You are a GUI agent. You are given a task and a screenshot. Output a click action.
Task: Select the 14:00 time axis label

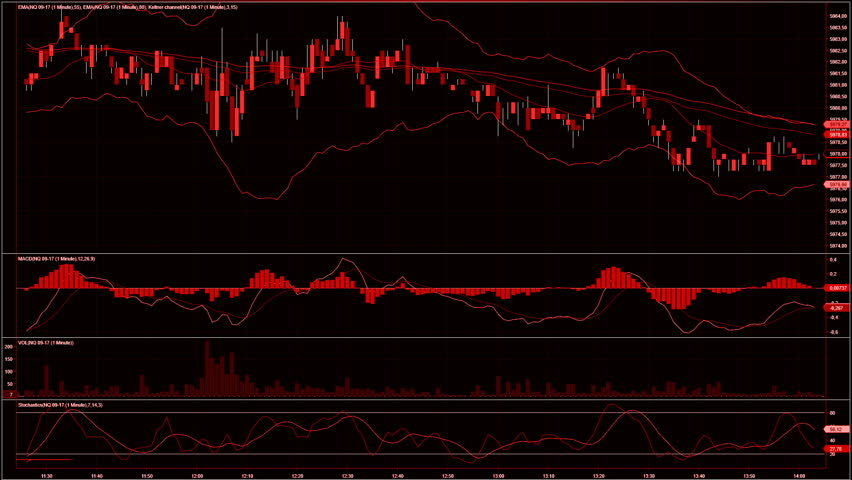coord(799,476)
